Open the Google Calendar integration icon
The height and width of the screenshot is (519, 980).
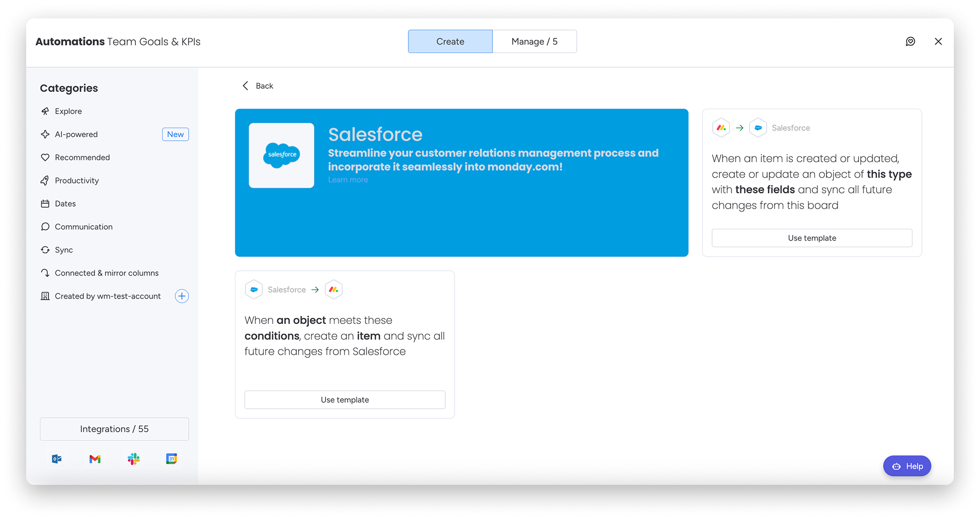point(171,459)
